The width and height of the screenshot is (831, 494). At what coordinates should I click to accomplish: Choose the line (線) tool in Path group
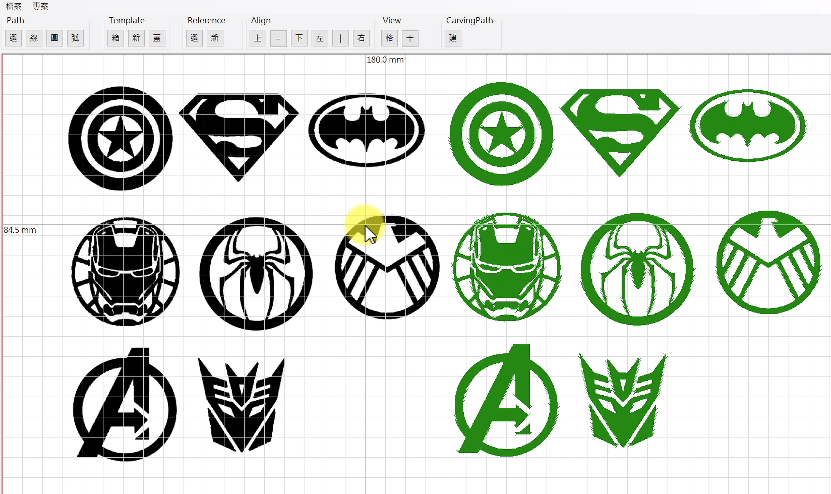coord(34,38)
